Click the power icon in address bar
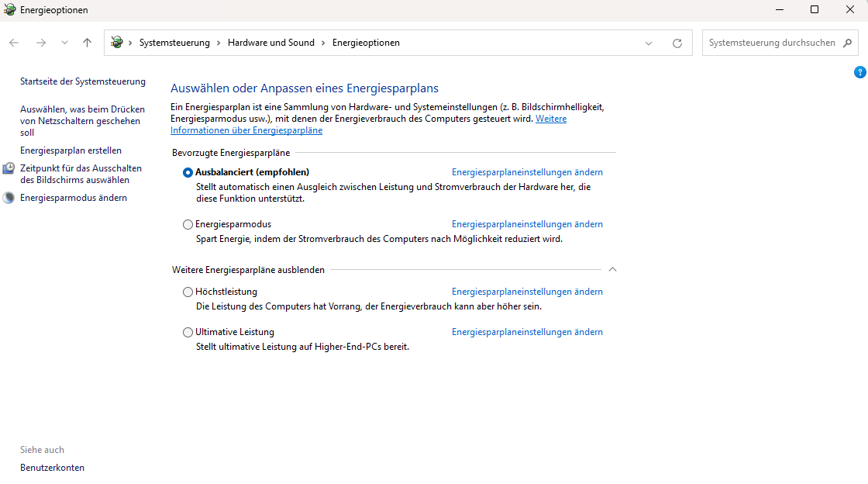The width and height of the screenshot is (868, 484). [x=117, y=43]
